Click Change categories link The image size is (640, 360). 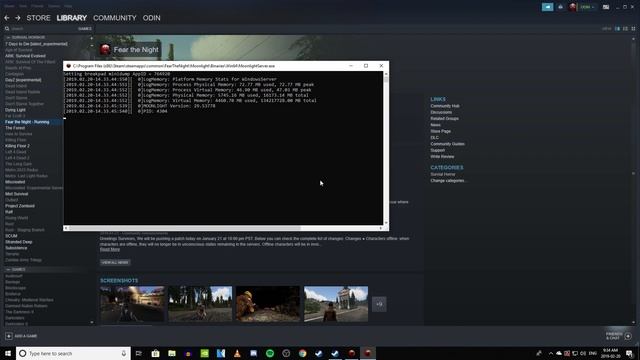pyautogui.click(x=447, y=181)
